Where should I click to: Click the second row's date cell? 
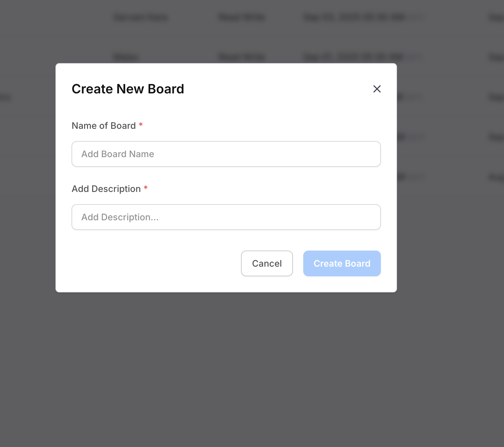[x=354, y=57]
